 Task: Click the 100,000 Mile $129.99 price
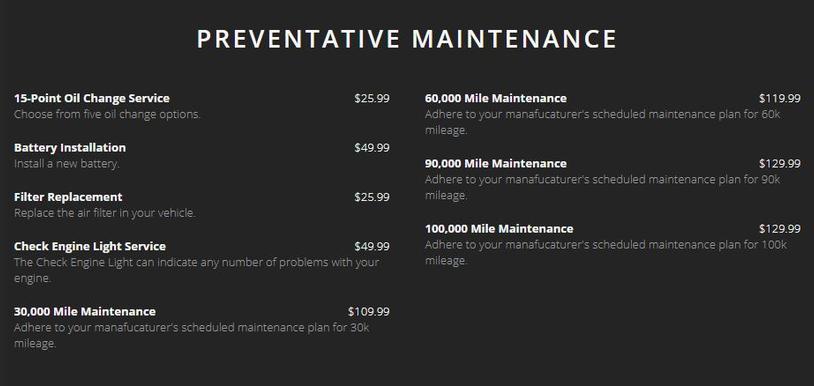click(x=780, y=228)
